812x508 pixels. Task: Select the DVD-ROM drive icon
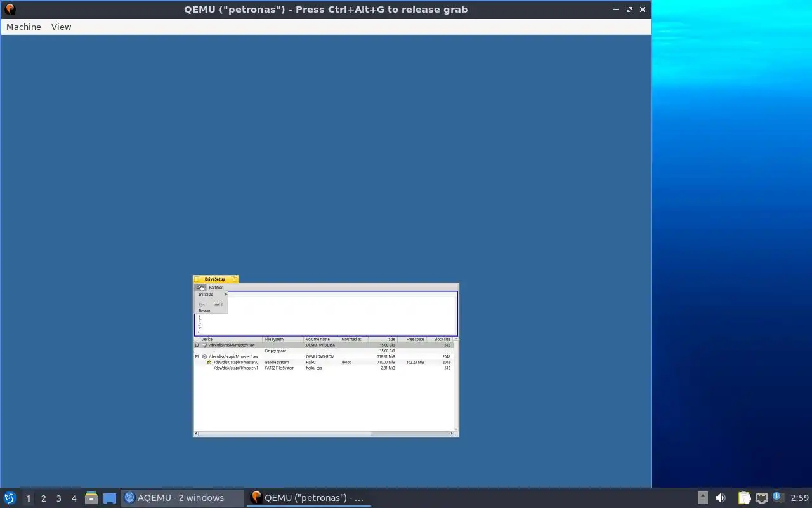coord(204,356)
